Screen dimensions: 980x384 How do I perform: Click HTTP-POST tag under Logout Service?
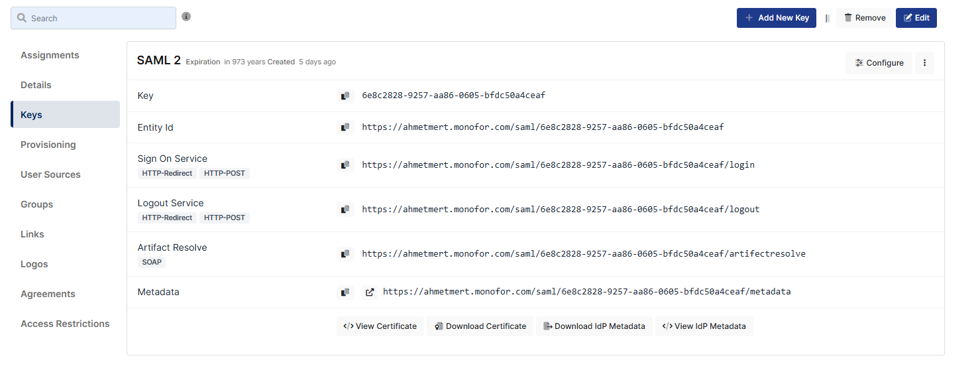click(225, 218)
